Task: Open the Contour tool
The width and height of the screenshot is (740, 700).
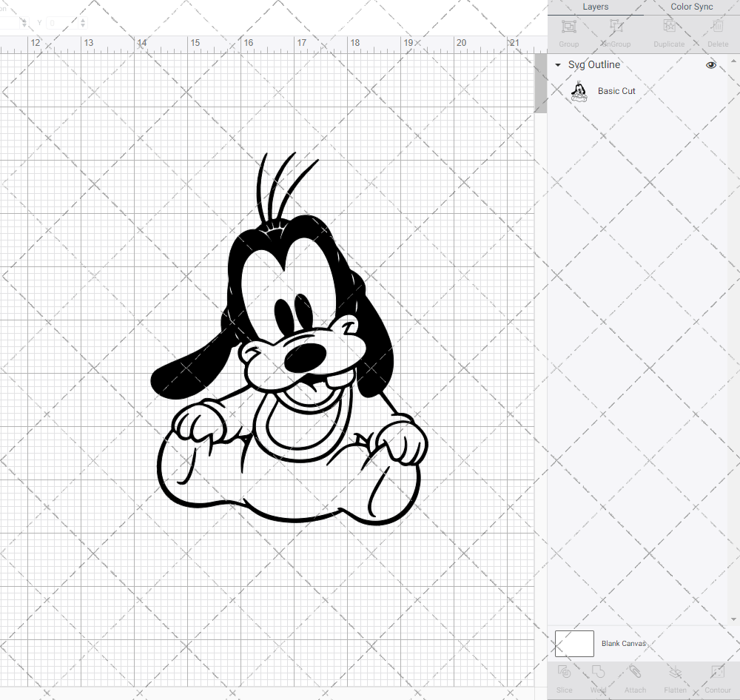Action: [717, 679]
